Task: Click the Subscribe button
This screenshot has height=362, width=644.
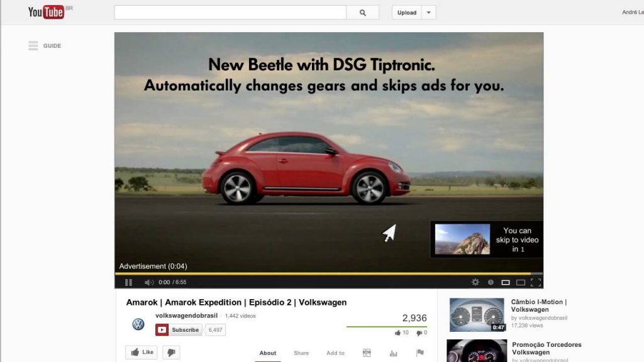Action: pos(180,329)
